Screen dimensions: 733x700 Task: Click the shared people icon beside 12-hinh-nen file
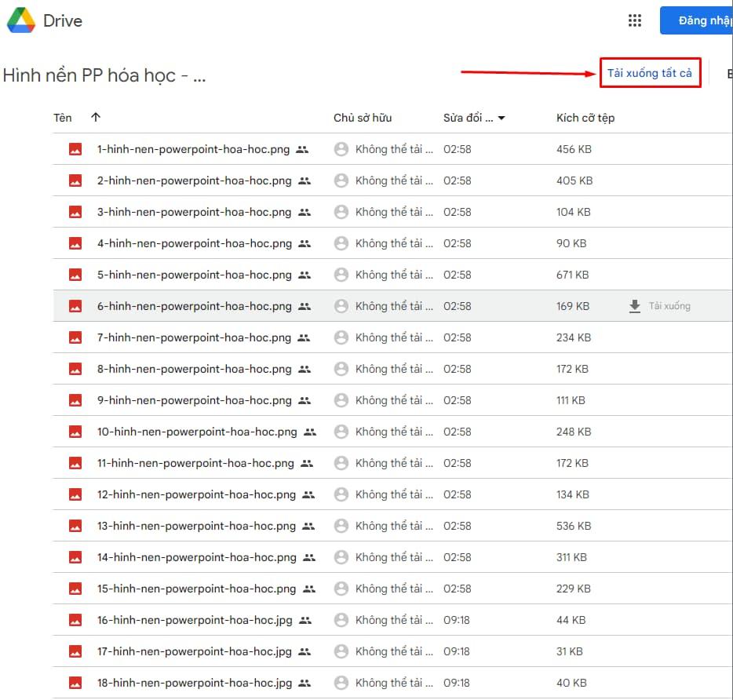[x=308, y=494]
